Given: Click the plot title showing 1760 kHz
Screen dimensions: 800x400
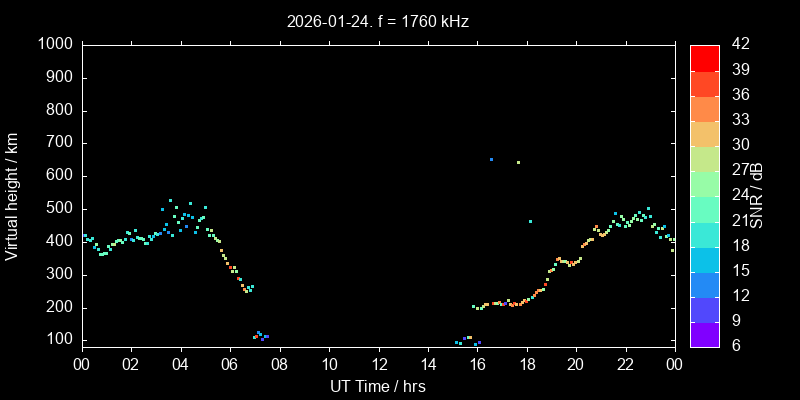Looking at the screenshot, I should pos(378,20).
